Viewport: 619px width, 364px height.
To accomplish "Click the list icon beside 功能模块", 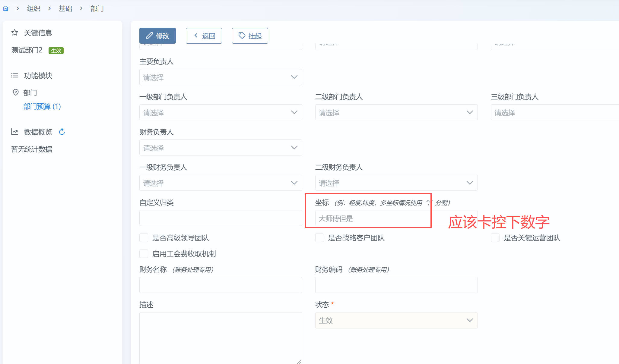I will click(14, 75).
